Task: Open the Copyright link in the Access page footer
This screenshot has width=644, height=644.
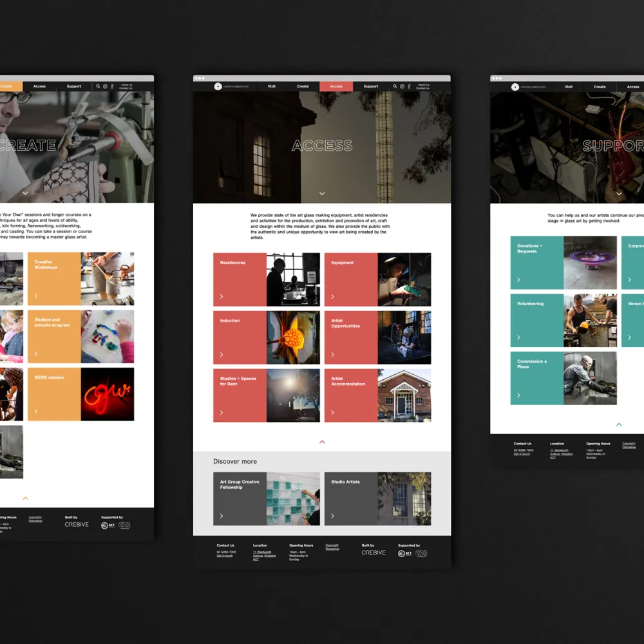Action: coord(332,545)
